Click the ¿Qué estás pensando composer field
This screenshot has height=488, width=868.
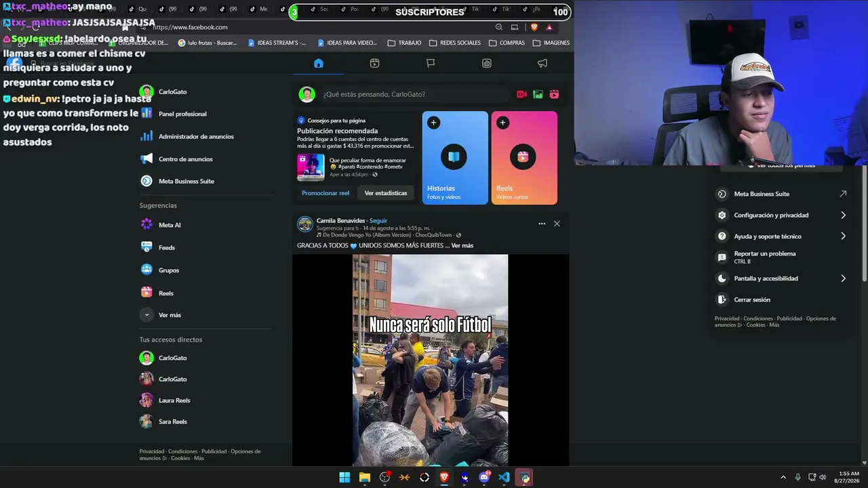[414, 94]
